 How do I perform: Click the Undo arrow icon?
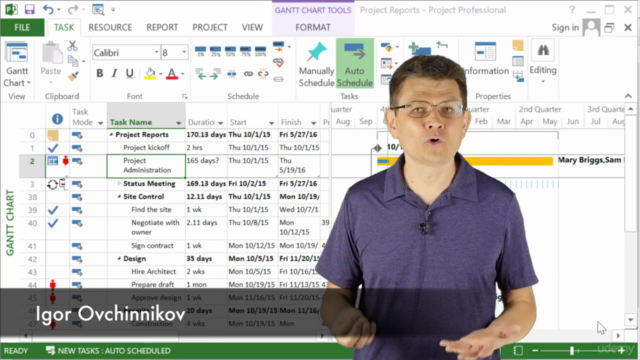[48, 9]
